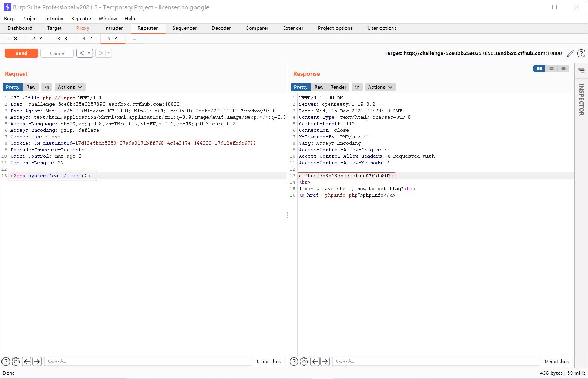Open the Project menu
588x379 pixels.
(x=30, y=19)
